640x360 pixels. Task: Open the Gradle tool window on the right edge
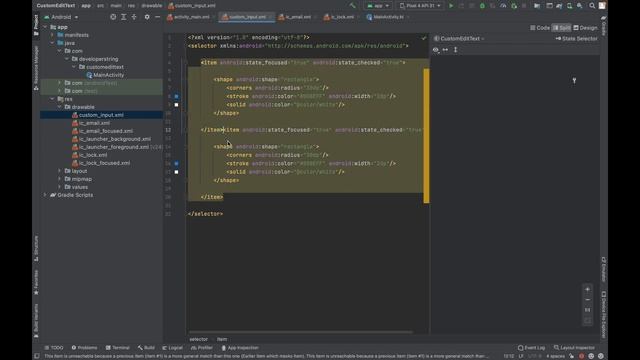(603, 25)
